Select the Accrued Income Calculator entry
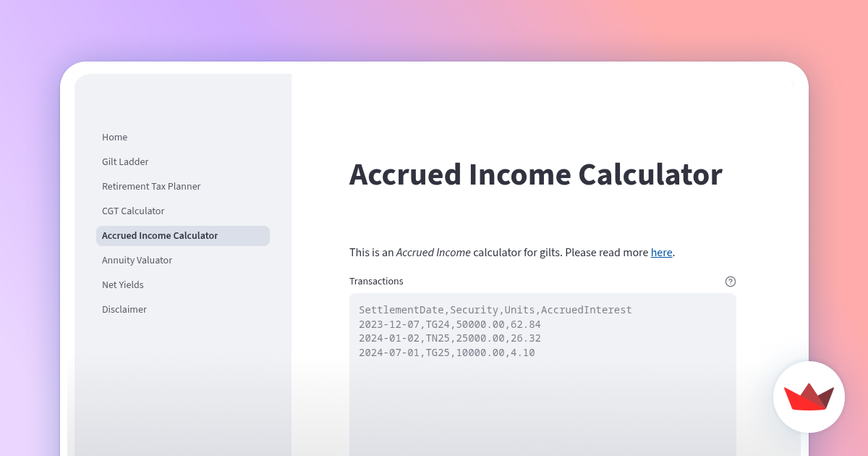 click(x=160, y=235)
